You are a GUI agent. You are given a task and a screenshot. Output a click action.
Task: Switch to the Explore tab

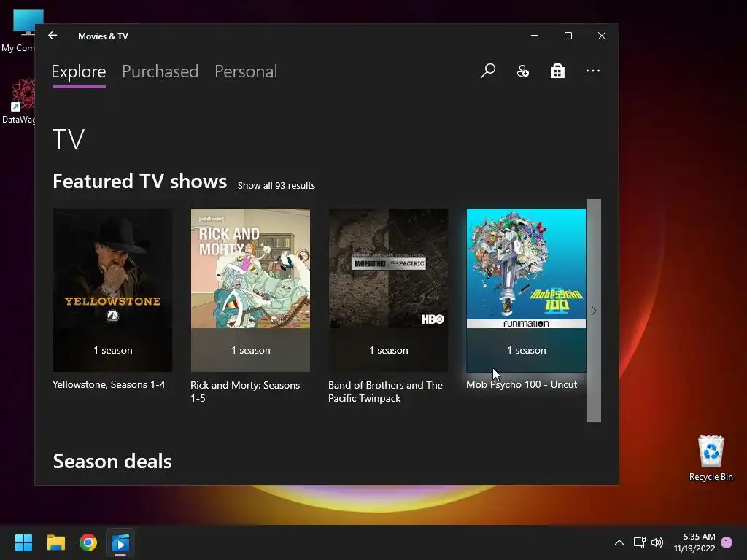(79, 71)
